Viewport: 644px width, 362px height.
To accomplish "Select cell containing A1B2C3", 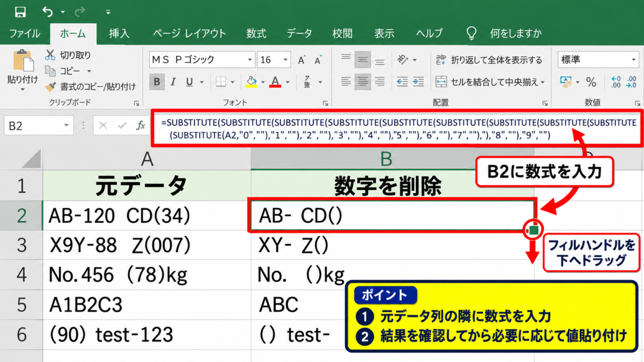I will point(147,305).
